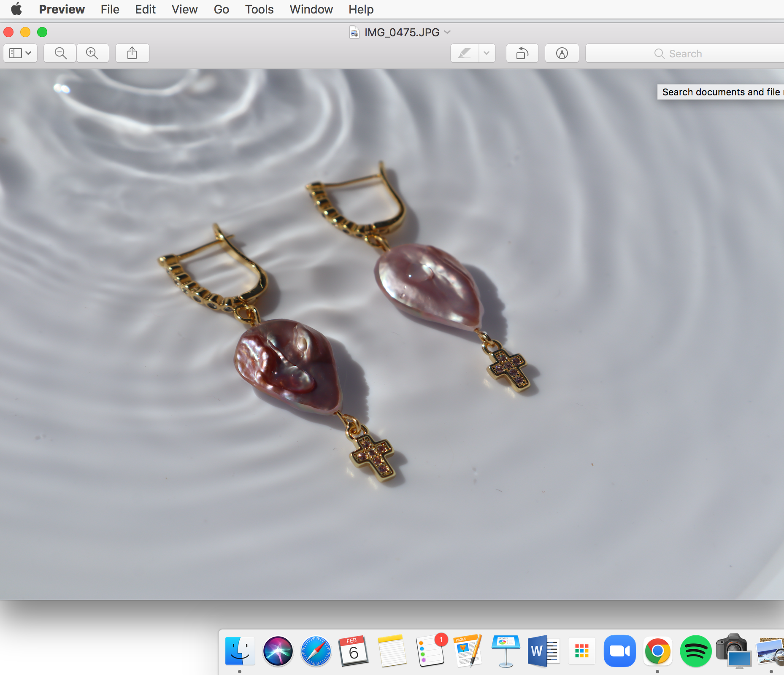Select the Highlight pen tool
Image resolution: width=784 pixels, height=675 pixels.
pos(465,53)
